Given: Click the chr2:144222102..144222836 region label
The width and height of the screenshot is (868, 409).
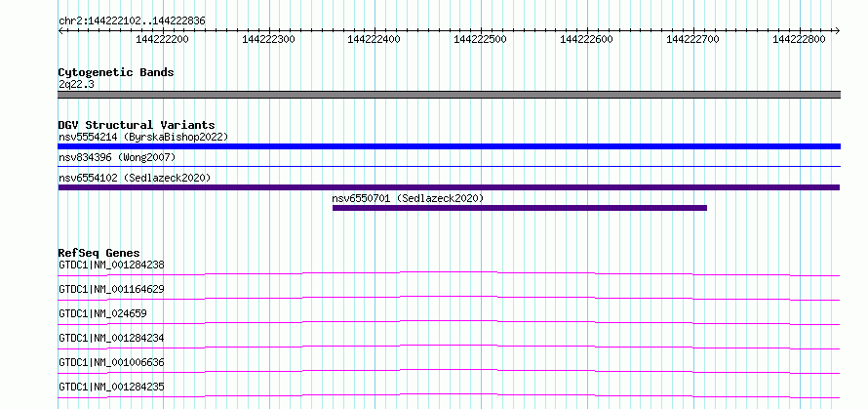Looking at the screenshot, I should [x=132, y=21].
